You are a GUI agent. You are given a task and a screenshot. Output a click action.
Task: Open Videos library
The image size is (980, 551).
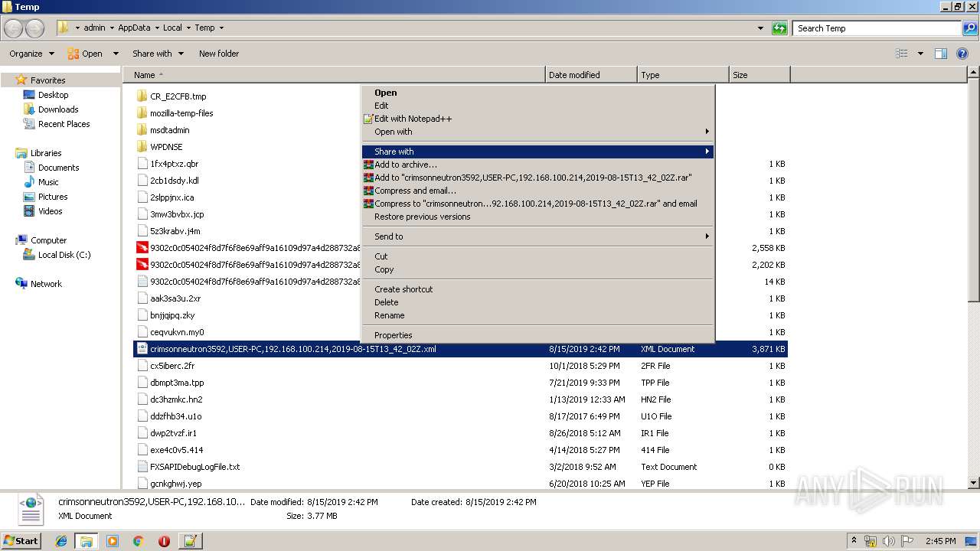coord(50,211)
